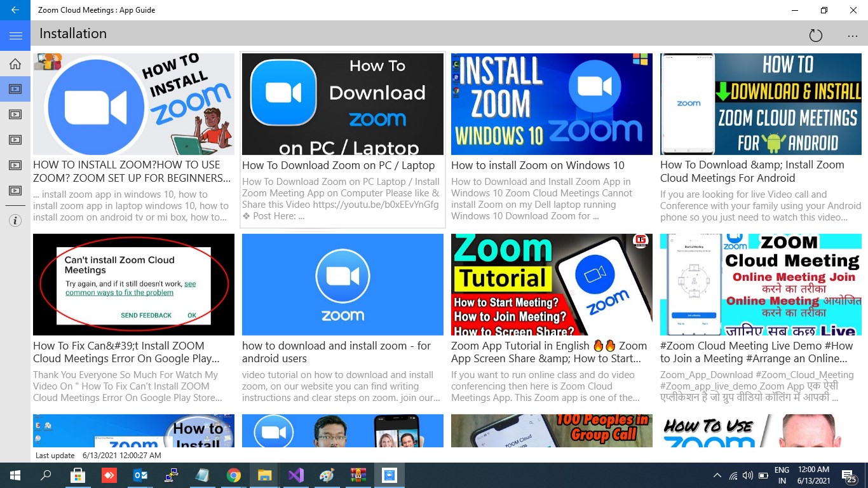
Task: Open the plain blue Zoom logo thumbnail
Action: 342,285
